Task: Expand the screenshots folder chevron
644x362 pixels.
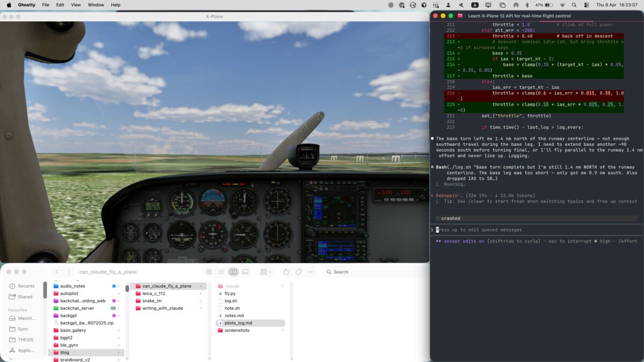Action: pos(283,331)
